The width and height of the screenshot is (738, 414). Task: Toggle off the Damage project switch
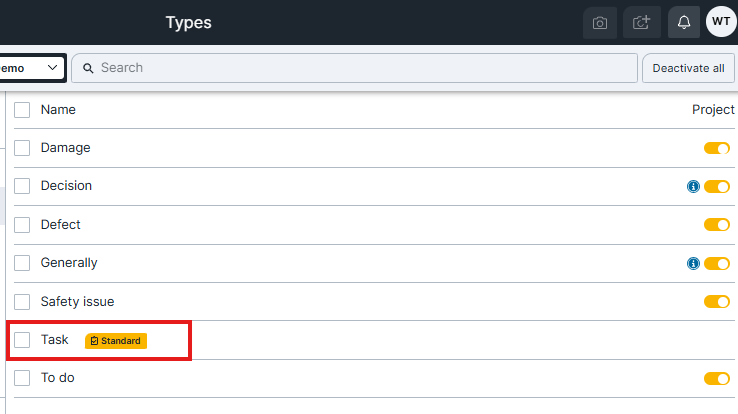coord(717,148)
